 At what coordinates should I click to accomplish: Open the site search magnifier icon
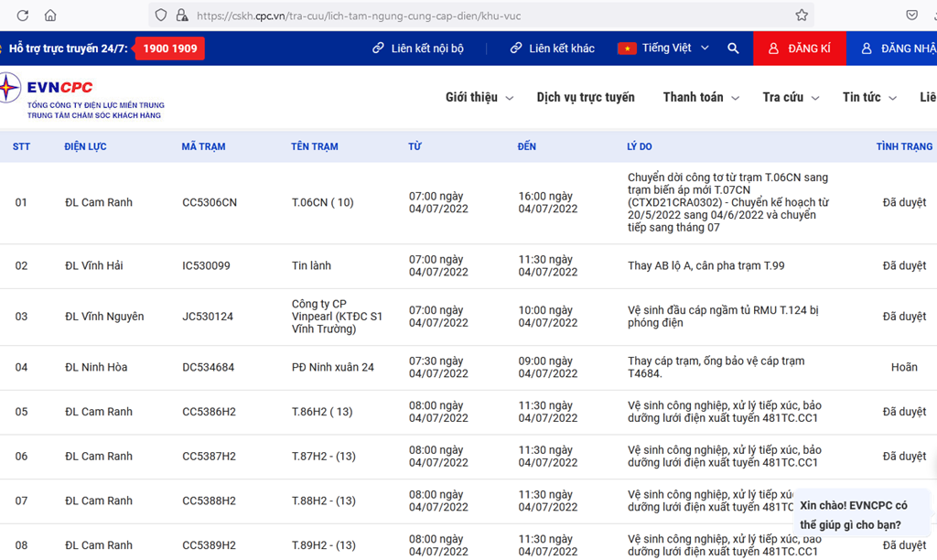(733, 48)
